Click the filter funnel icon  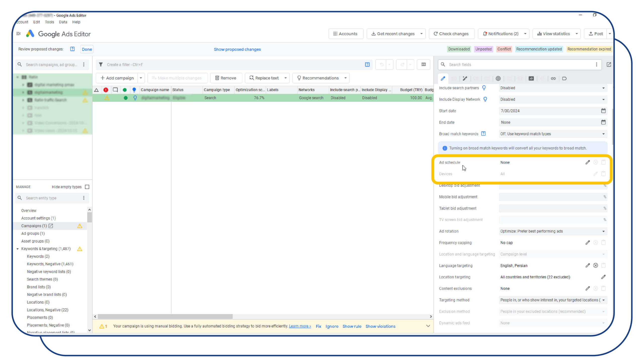click(x=101, y=65)
